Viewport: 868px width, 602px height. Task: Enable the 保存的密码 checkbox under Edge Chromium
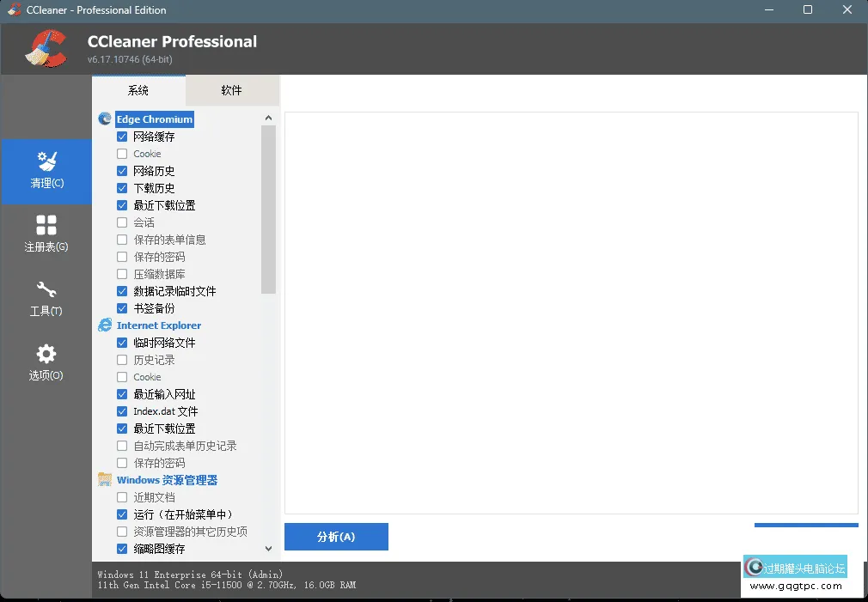(122, 257)
